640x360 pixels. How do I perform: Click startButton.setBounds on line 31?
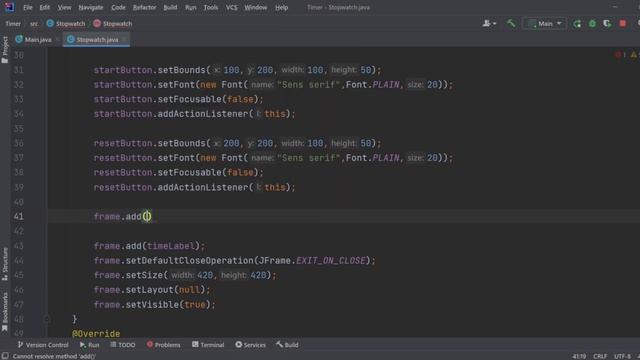click(x=149, y=70)
